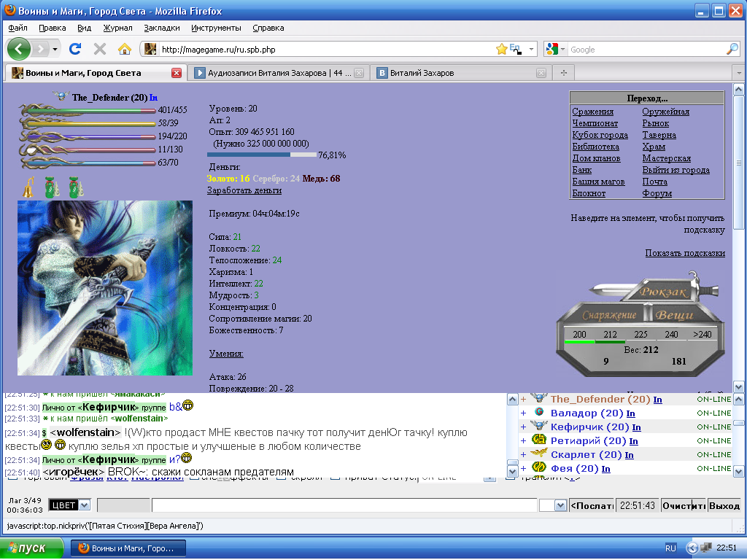The width and height of the screenshot is (747, 560).
Task: Click Валадор's red G clan icon
Action: tap(539, 412)
